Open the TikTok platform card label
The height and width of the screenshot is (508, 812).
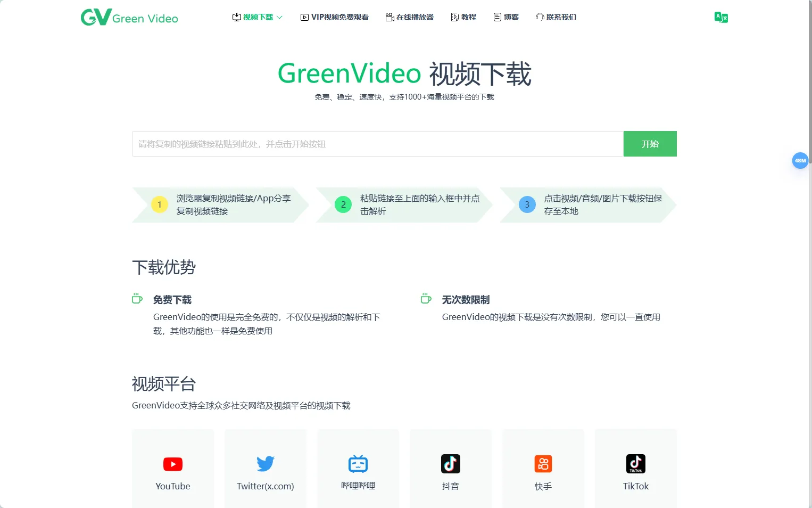coord(636,486)
